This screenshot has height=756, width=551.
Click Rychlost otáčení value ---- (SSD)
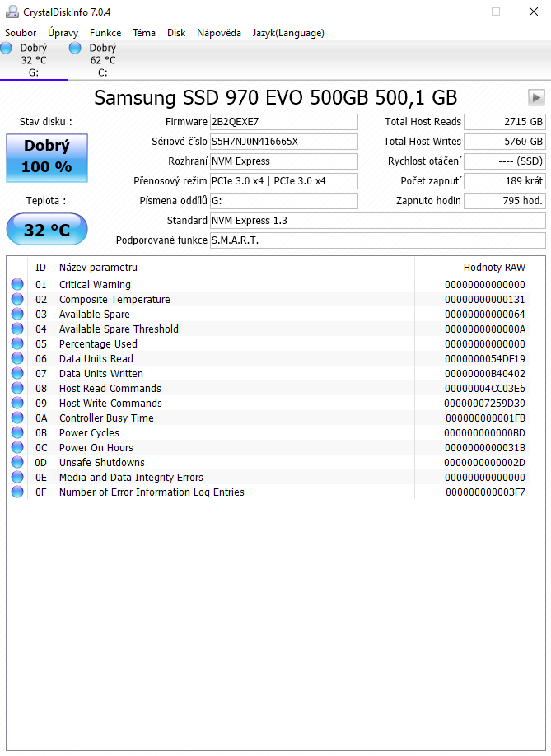[x=505, y=161]
